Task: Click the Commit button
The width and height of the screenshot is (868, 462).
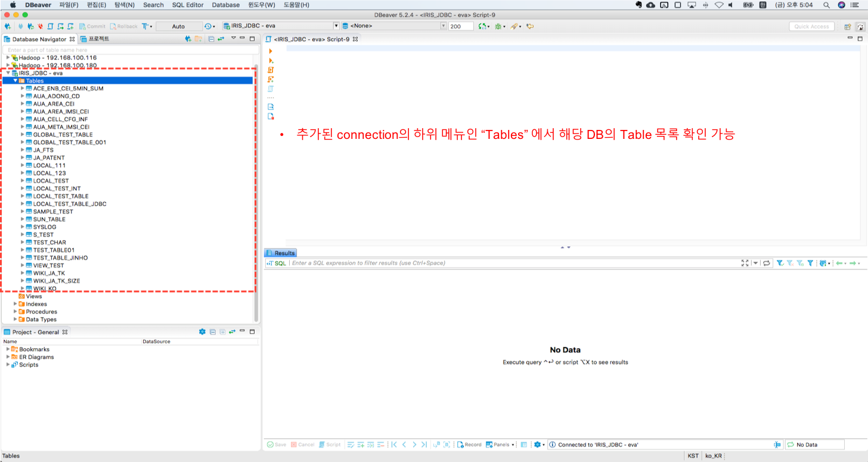Action: pos(92,26)
